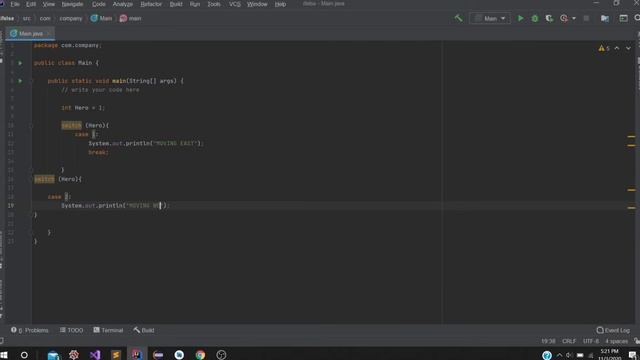Screen dimensions: 640x360
Task: Close the Main.java tab
Action: pos(49,33)
